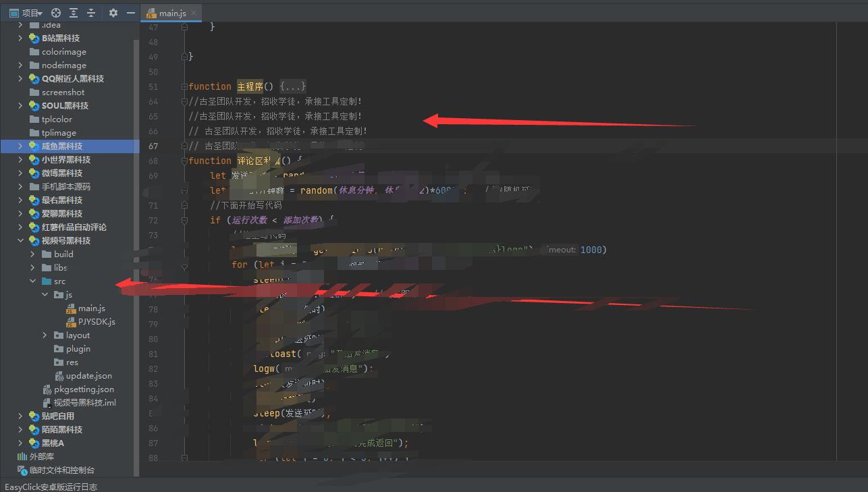868x492 pixels.
Task: Click the locate/select opened file target icon
Action: point(56,13)
